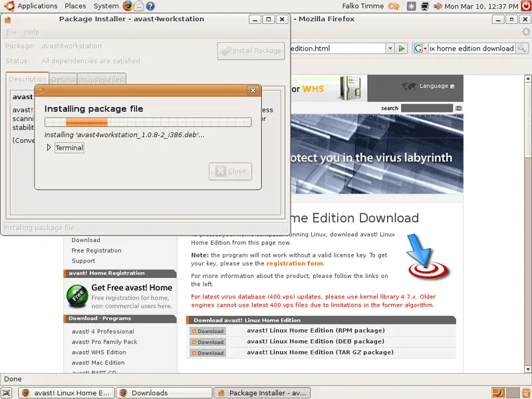
Task: Launch Firefox from the top panel icon
Action: [x=128, y=6]
